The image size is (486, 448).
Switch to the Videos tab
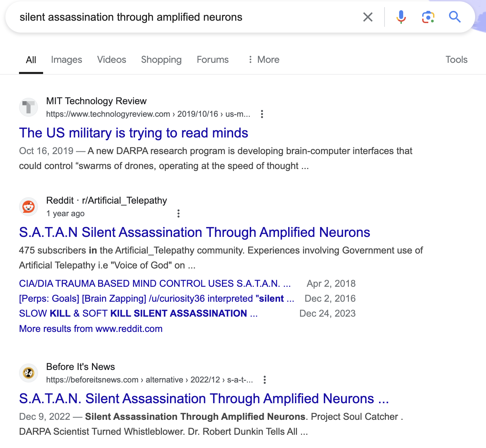112,60
